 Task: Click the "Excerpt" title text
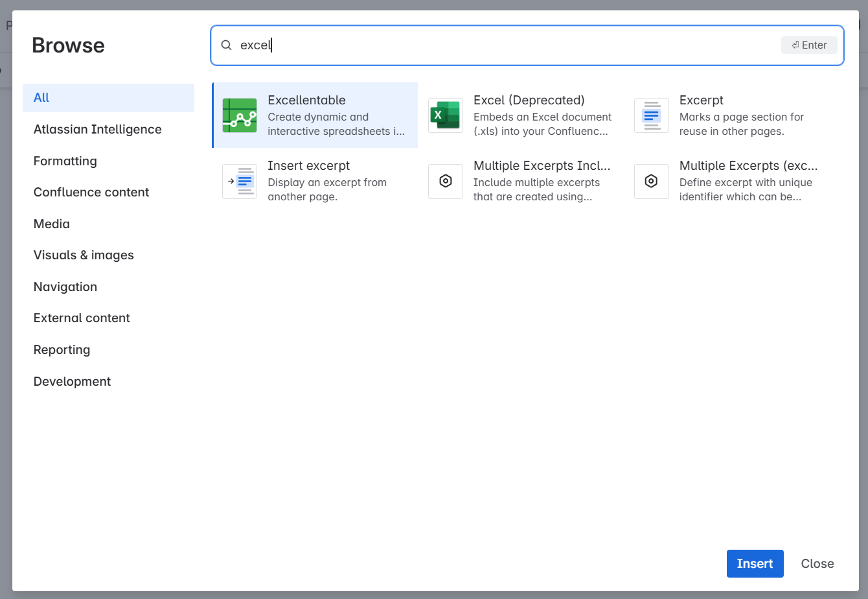click(702, 100)
